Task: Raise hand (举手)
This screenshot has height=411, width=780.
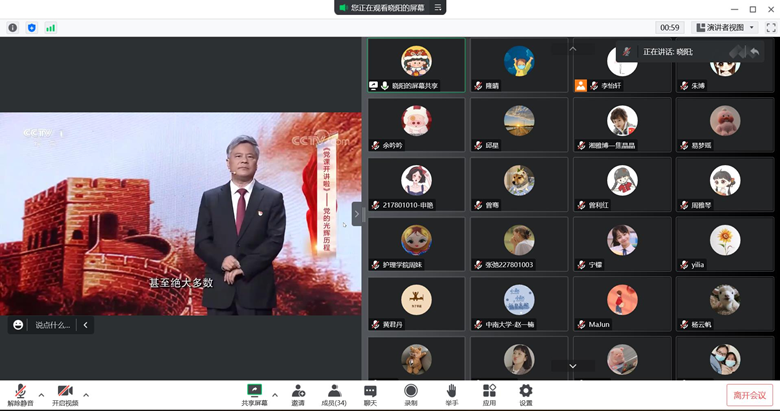Action: click(x=451, y=392)
